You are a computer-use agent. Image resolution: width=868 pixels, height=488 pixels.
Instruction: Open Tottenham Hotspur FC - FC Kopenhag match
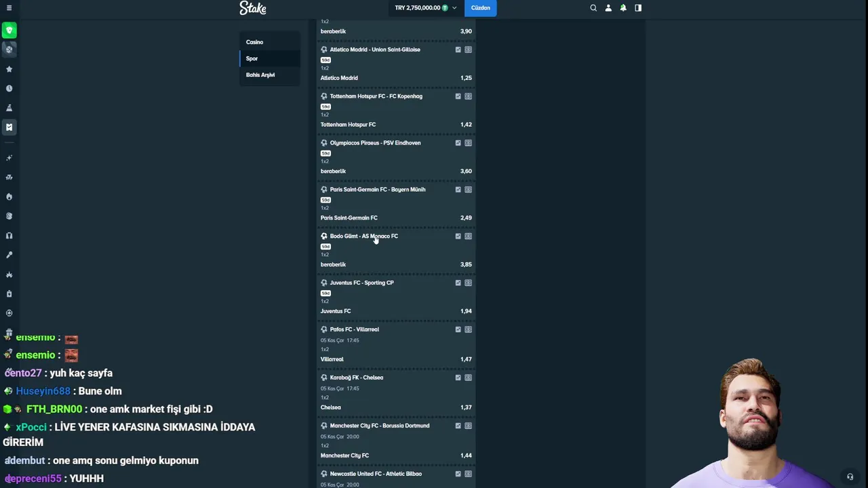pos(376,96)
